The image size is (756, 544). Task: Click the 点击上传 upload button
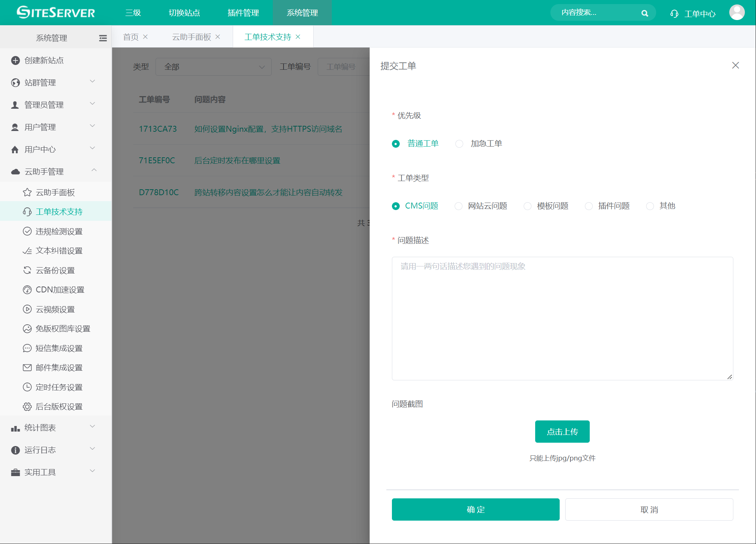click(x=562, y=432)
